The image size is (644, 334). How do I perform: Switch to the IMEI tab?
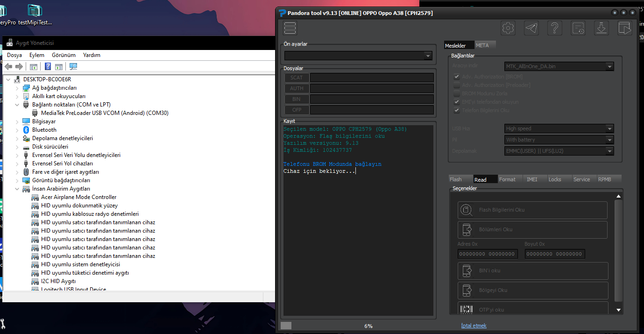click(x=534, y=179)
